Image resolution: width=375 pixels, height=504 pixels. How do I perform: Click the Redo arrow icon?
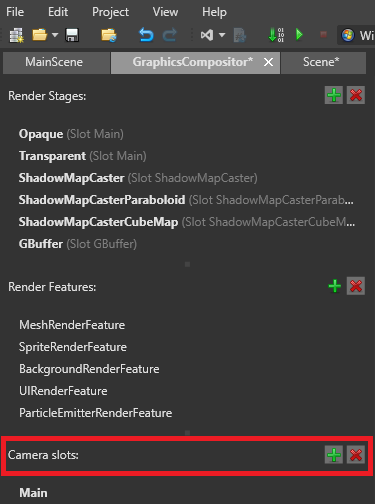tap(170, 35)
